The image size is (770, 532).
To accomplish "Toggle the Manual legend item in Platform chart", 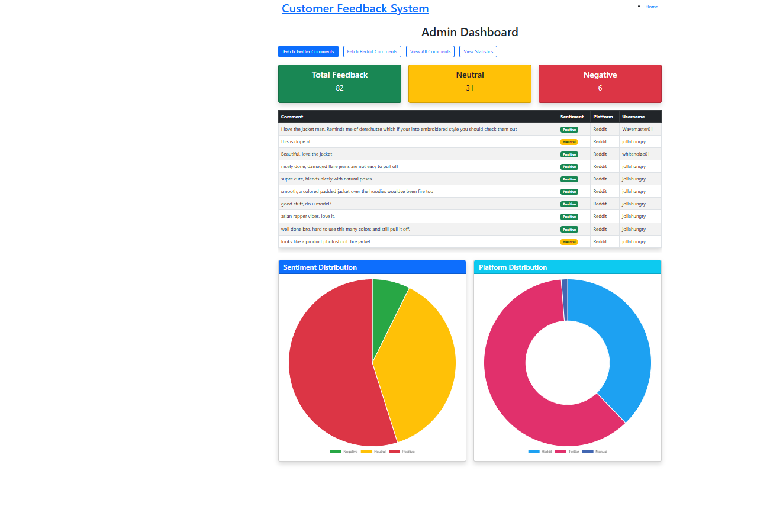I will (595, 452).
